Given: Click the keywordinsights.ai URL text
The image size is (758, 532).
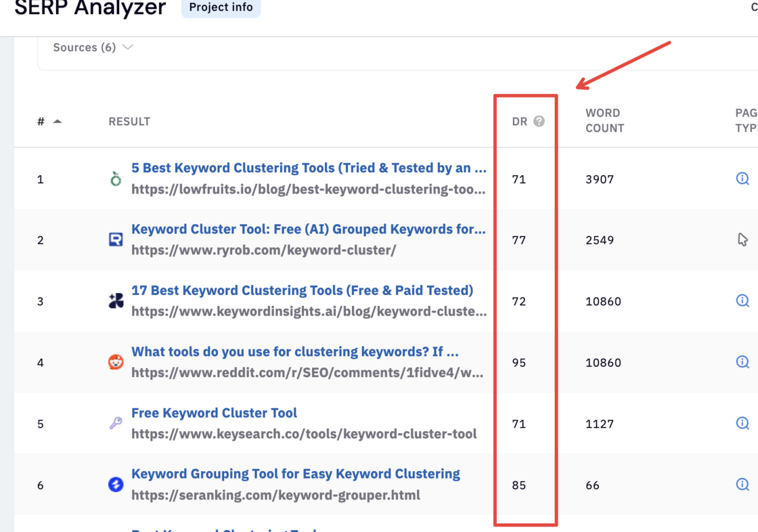Looking at the screenshot, I should 309,311.
